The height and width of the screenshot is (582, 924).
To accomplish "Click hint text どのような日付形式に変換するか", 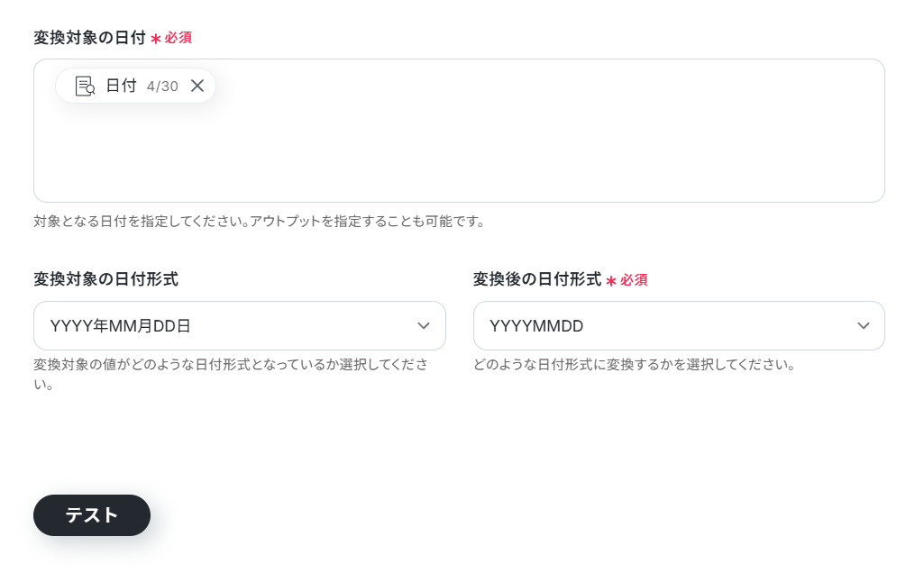I will (x=635, y=365).
